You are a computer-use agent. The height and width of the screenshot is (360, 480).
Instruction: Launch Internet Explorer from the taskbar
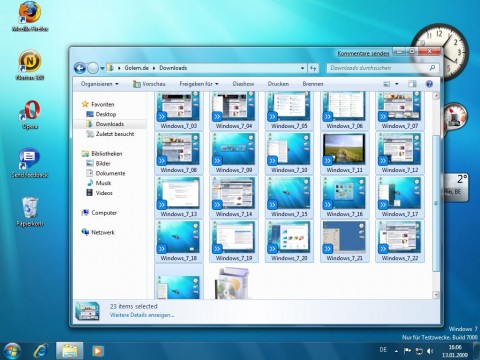(x=41, y=351)
